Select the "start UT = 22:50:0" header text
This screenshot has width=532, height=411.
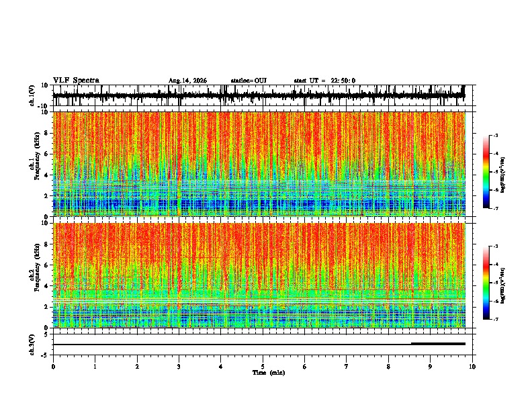[x=324, y=81]
